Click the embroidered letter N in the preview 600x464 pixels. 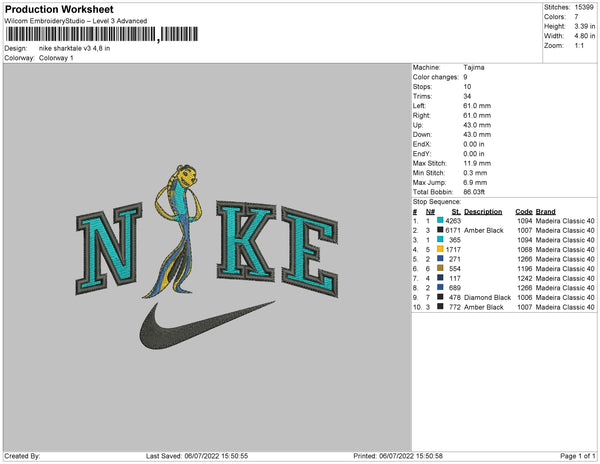109,249
